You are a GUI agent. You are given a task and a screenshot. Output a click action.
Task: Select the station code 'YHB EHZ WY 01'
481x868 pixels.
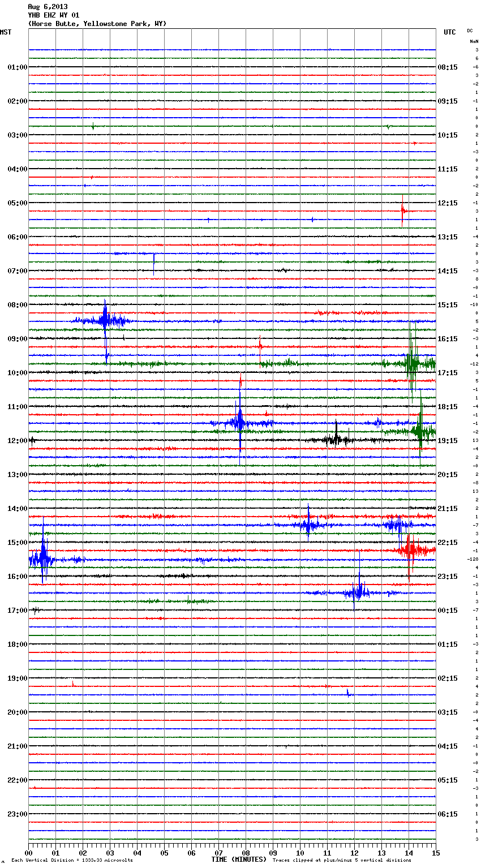point(54,15)
